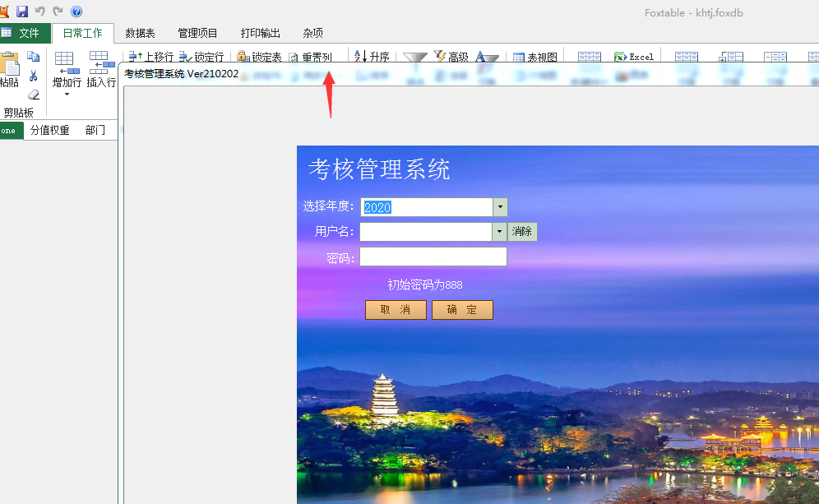Click the 重置列 reset columns button
Image resolution: width=819 pixels, height=504 pixels.
311,58
